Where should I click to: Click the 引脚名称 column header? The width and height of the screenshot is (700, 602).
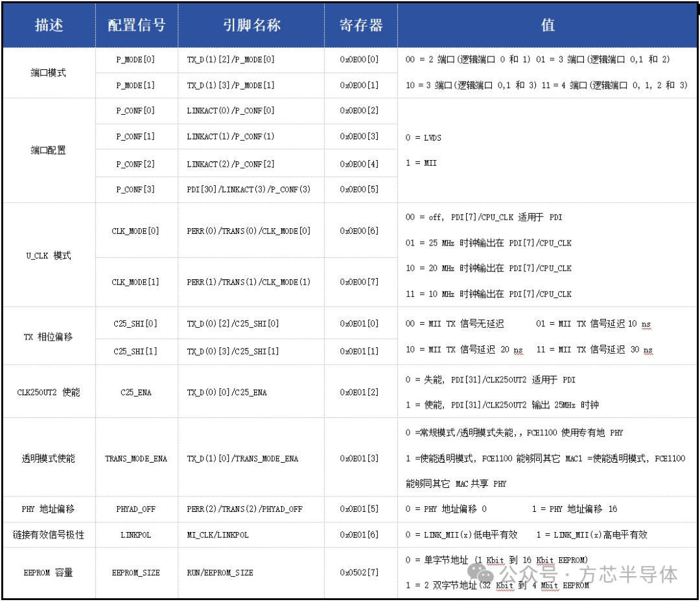251,25
